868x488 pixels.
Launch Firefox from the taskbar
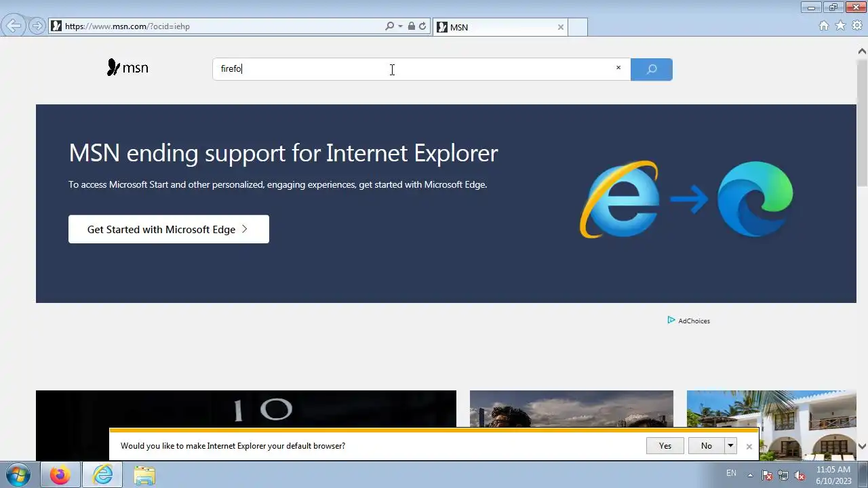[60, 475]
